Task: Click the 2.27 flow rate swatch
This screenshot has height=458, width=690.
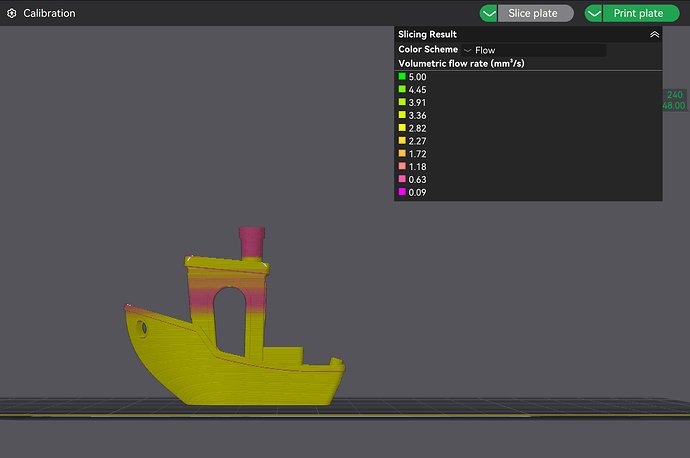Action: click(402, 140)
